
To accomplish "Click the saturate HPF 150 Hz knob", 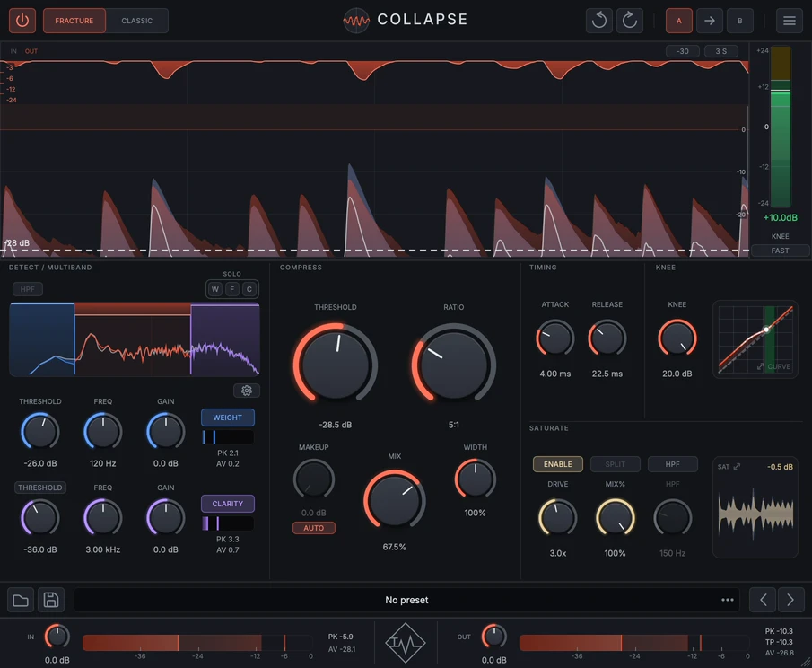I will (673, 518).
